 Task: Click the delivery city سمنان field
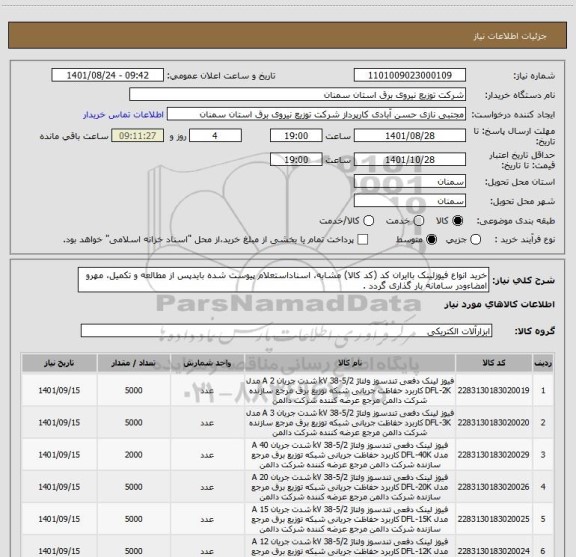click(410, 201)
